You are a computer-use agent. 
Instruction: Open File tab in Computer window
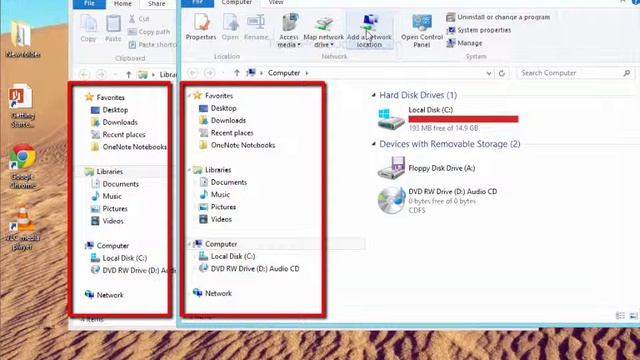[x=198, y=2]
